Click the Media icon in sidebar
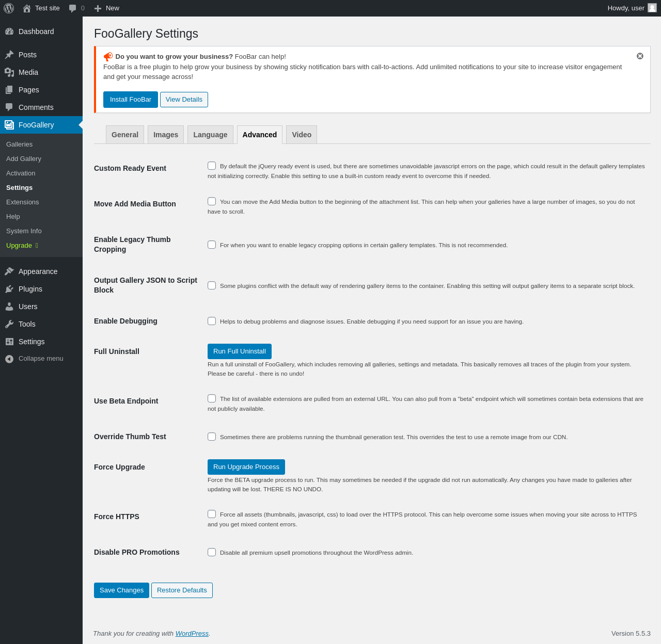This screenshot has width=661, height=644. point(9,72)
